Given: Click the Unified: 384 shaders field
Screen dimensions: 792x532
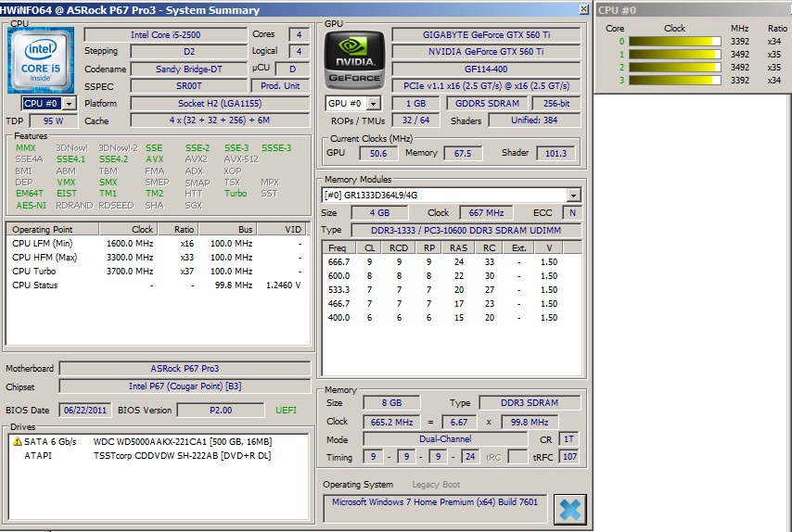Looking at the screenshot, I should [534, 120].
